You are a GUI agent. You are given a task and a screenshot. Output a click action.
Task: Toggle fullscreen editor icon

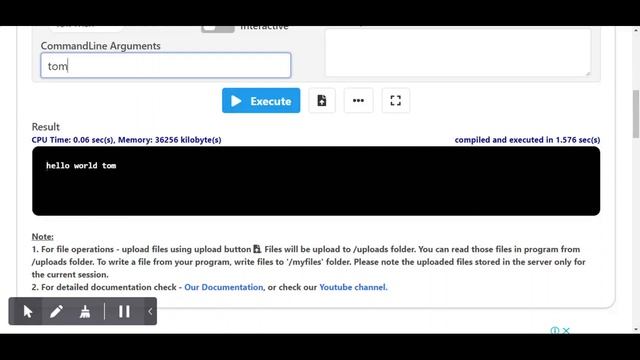pyautogui.click(x=395, y=100)
